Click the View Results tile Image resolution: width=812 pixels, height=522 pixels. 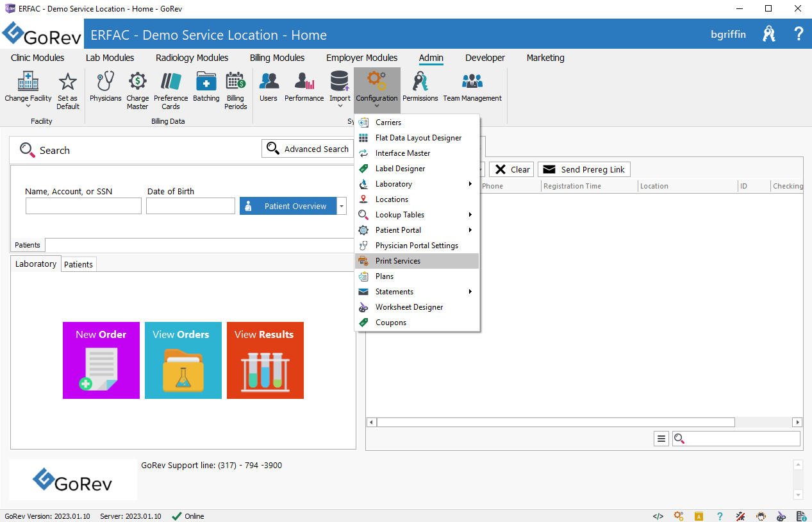[x=265, y=360]
